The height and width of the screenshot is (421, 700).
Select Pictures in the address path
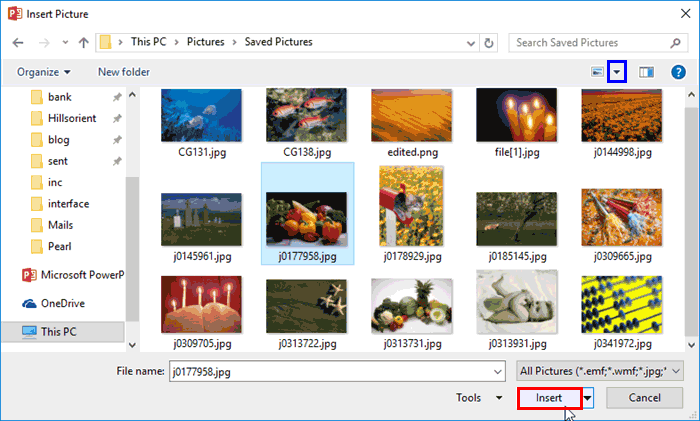tap(205, 42)
